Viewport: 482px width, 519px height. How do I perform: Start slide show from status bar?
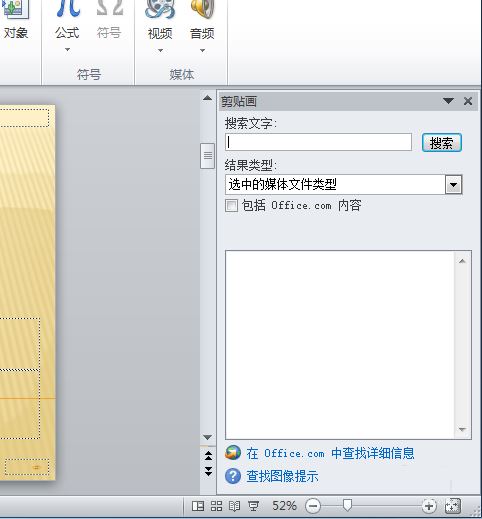point(254,506)
